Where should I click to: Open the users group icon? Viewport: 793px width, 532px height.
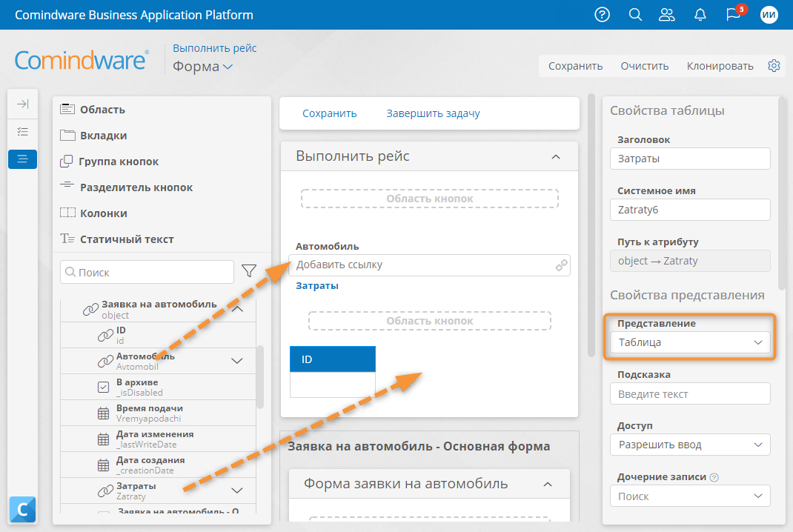coord(667,15)
